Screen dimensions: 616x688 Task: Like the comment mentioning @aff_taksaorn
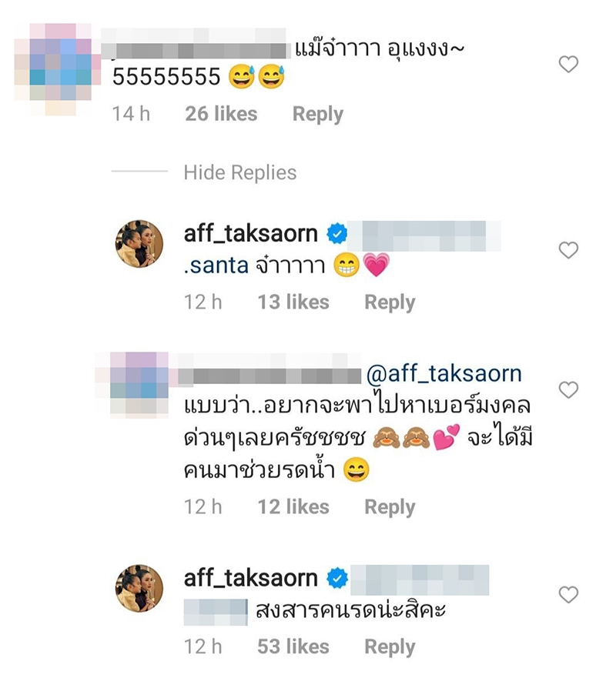tap(568, 389)
